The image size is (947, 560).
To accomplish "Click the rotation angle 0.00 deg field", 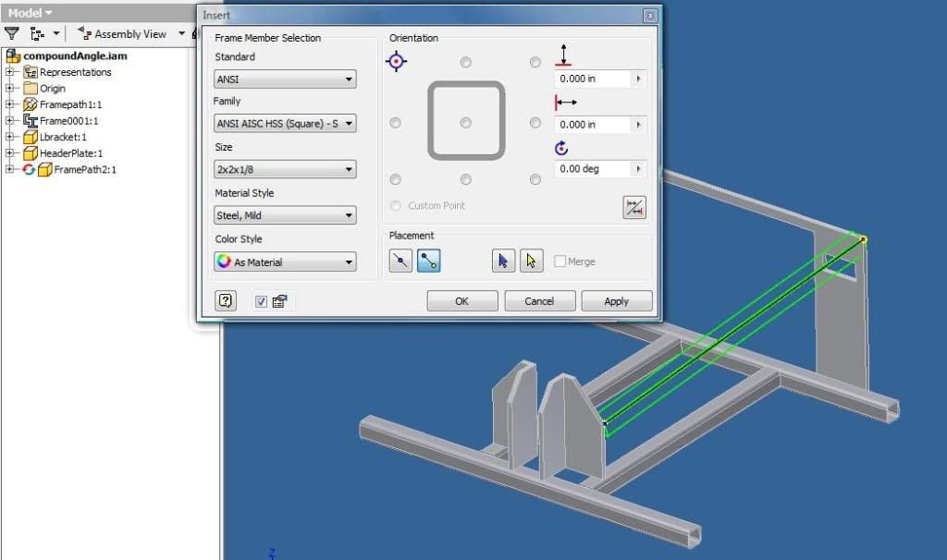I will click(592, 169).
